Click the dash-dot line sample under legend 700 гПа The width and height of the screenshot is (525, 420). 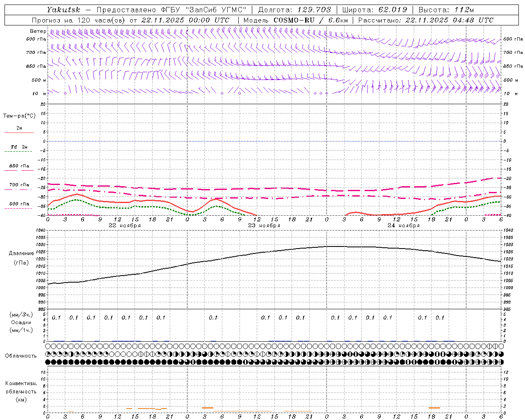(18, 190)
